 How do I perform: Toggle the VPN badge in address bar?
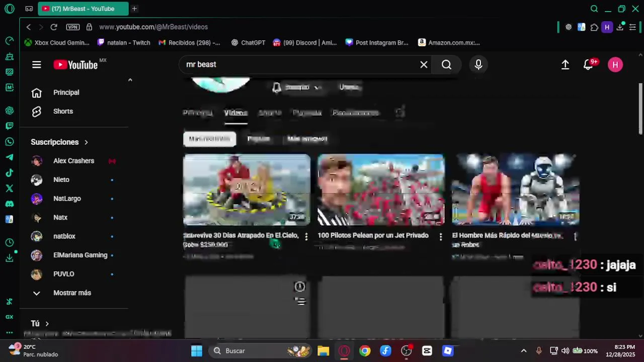click(72, 27)
